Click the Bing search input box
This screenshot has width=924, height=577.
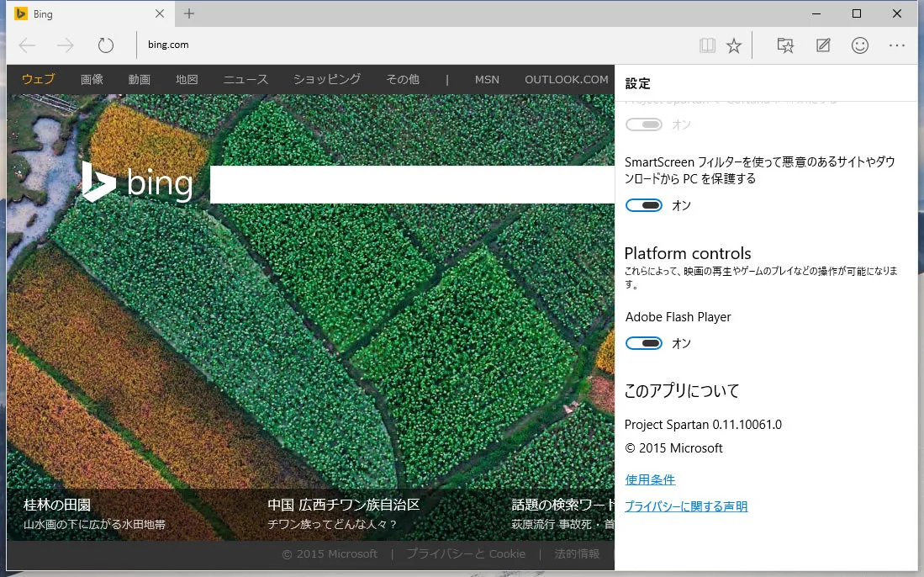click(413, 185)
